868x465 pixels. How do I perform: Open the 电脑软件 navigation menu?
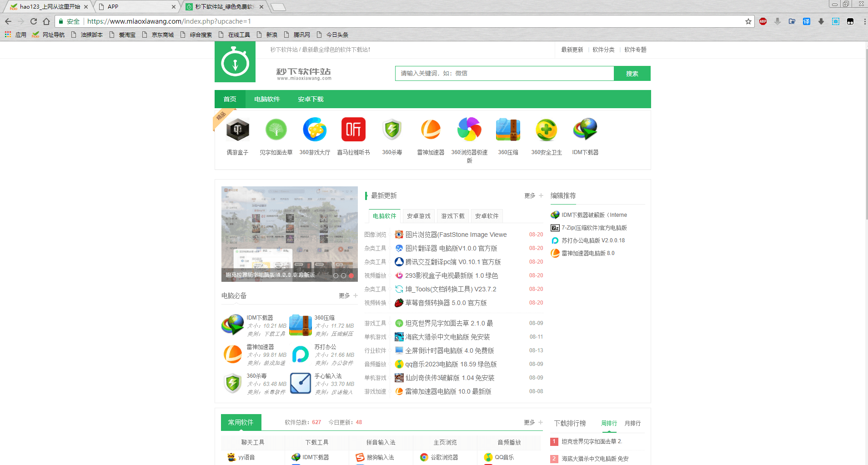pyautogui.click(x=267, y=99)
